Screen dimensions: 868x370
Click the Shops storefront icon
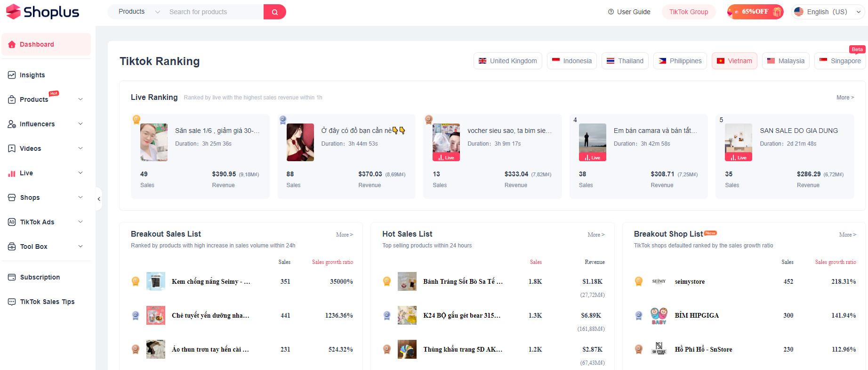[x=12, y=197]
